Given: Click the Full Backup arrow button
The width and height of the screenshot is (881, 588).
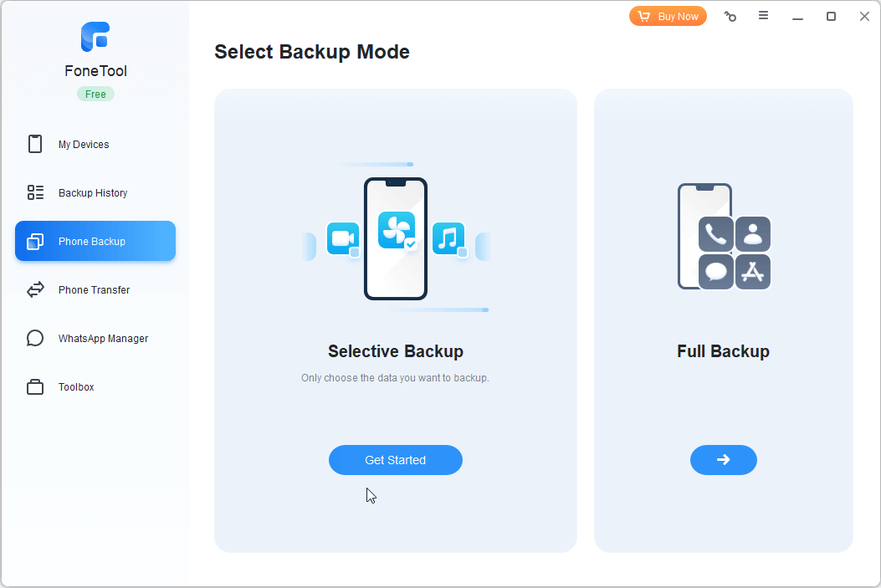Looking at the screenshot, I should point(723,460).
